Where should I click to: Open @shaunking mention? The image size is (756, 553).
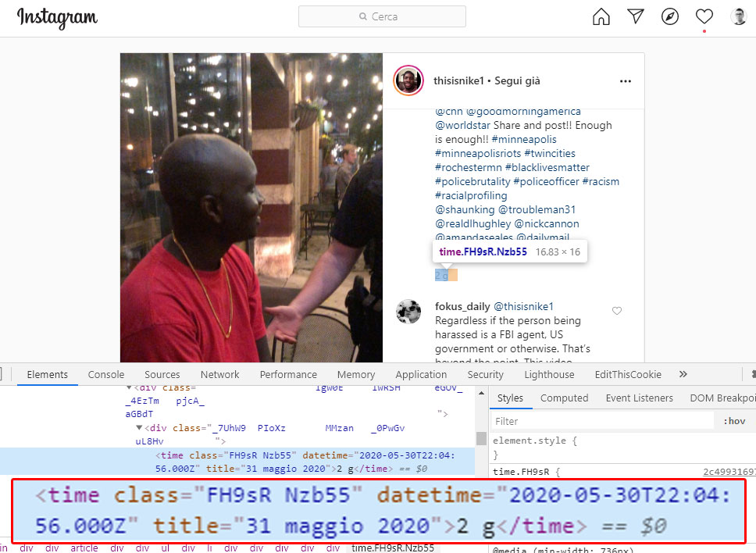[x=465, y=210]
